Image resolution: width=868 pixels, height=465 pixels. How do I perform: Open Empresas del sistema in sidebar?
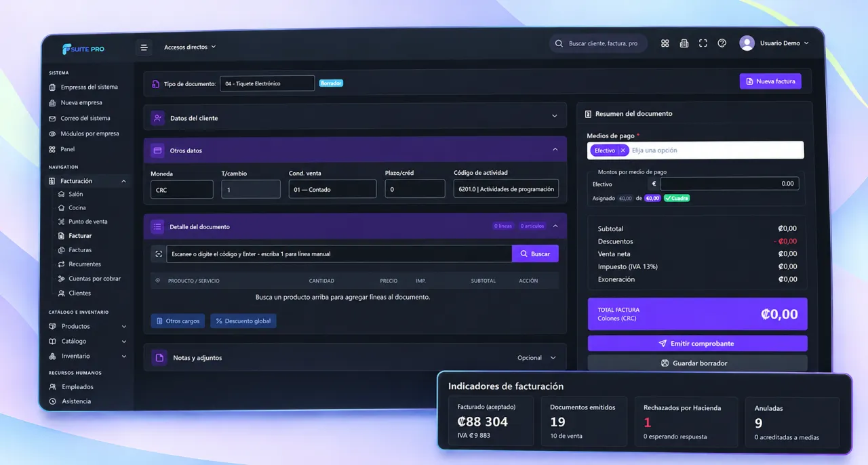point(84,87)
